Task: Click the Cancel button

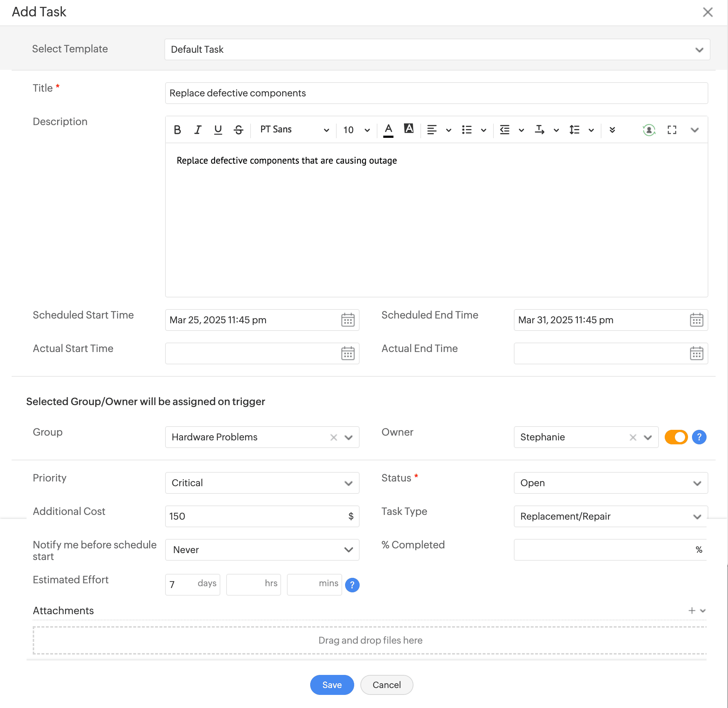Action: coord(386,685)
